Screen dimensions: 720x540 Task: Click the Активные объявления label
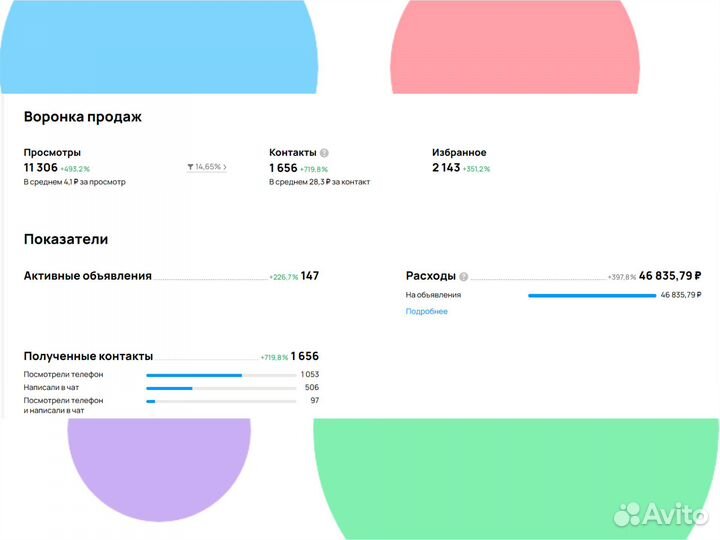click(x=88, y=276)
